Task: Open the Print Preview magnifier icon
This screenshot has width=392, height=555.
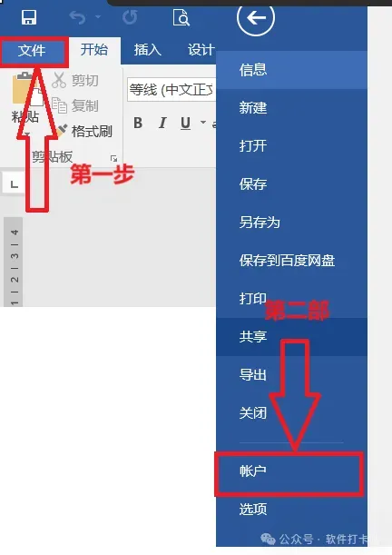Action: pyautogui.click(x=181, y=17)
